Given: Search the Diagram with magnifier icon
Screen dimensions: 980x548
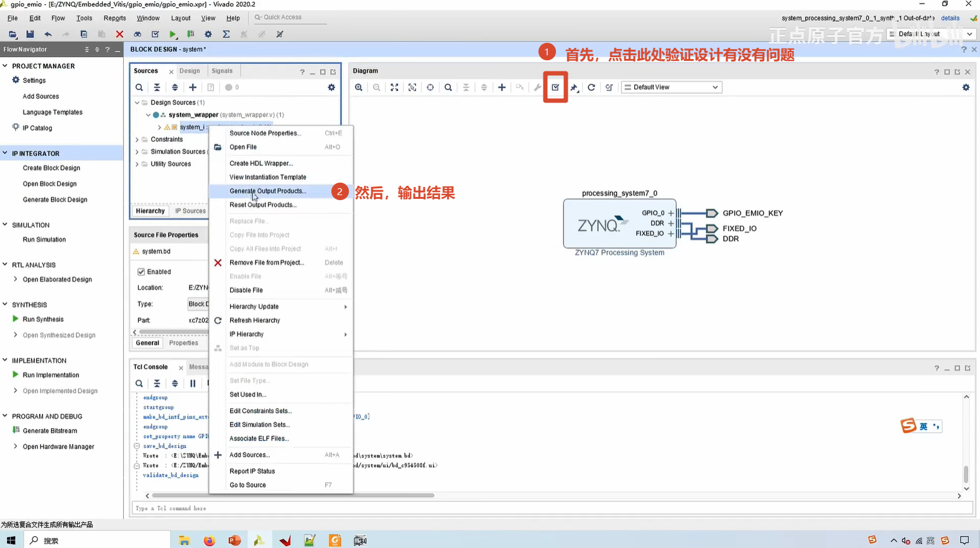Looking at the screenshot, I should tap(448, 88).
